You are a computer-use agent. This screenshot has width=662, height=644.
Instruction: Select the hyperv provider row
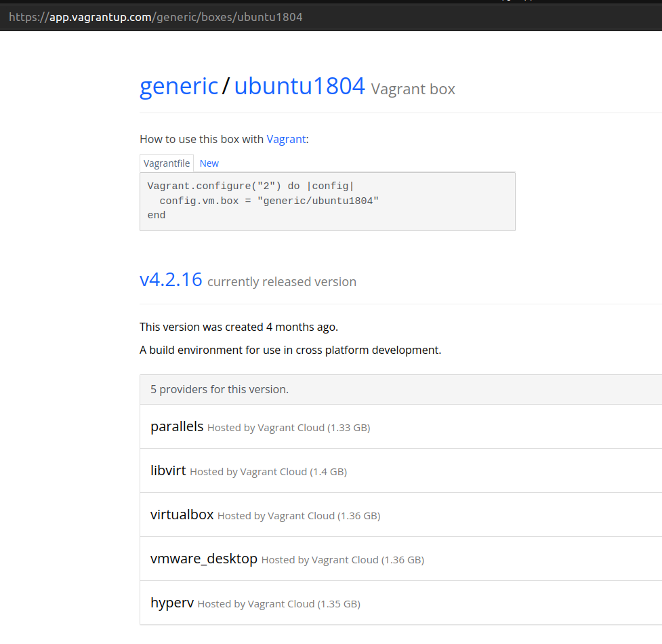click(401, 603)
